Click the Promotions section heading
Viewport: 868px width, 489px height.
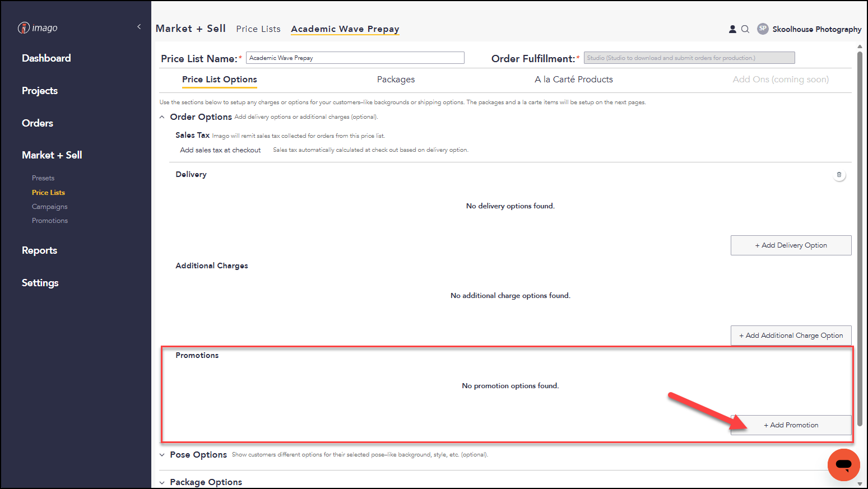pyautogui.click(x=197, y=356)
